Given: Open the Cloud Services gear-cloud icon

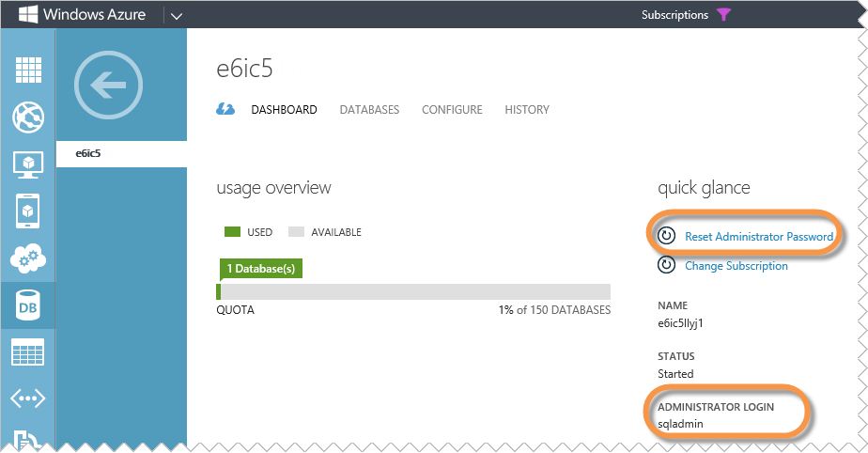Looking at the screenshot, I should pos(28,258).
